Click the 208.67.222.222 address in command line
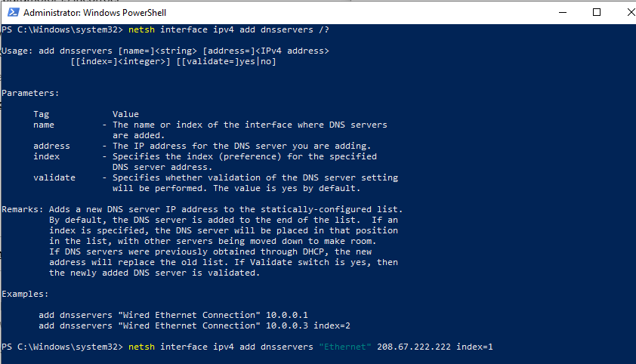The image size is (636, 364). pos(414,347)
